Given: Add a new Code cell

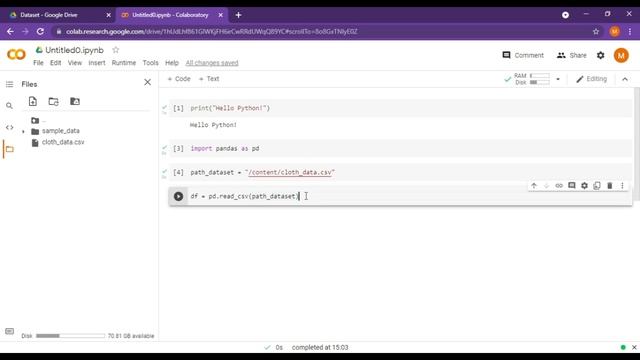Looking at the screenshot, I should click(x=179, y=79).
